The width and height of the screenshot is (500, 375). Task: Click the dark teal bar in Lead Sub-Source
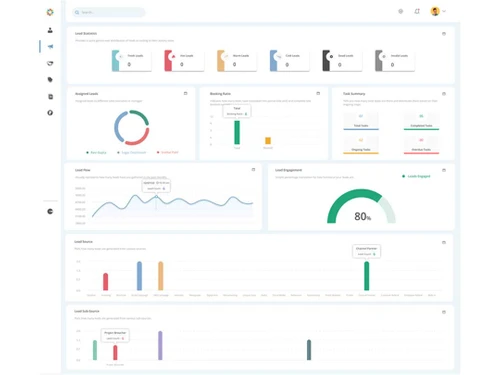[309, 350]
